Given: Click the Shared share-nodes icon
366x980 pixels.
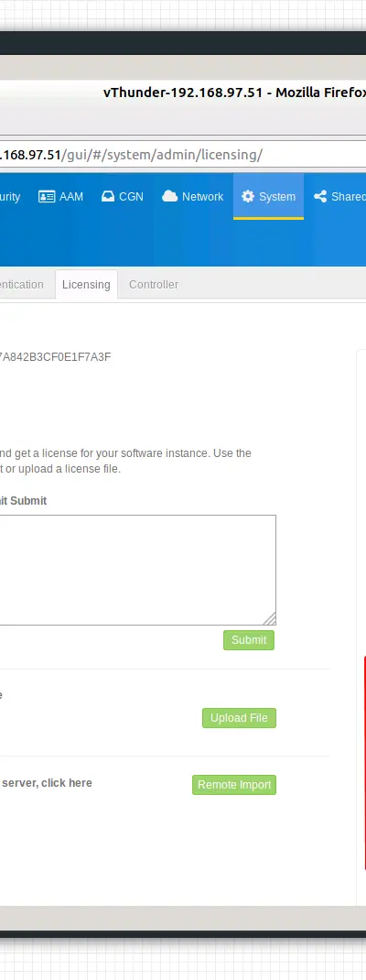Looking at the screenshot, I should point(320,196).
